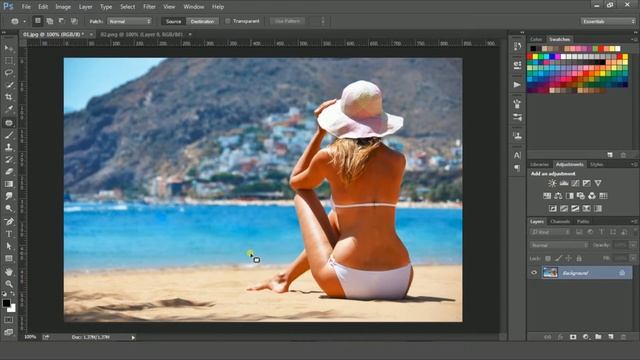Open the Fill slider dropdown arrow
640x360 pixels.
click(633, 258)
